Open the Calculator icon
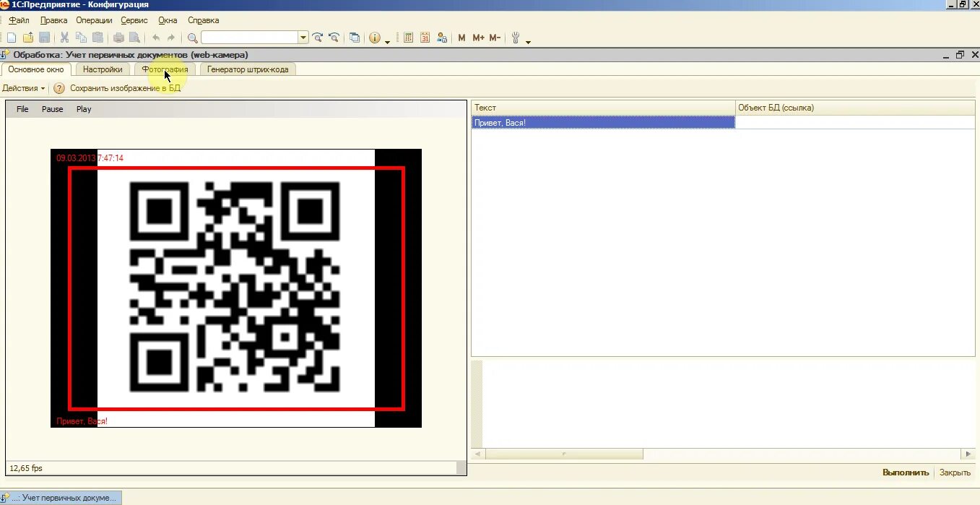Screen dimensions: 980x505 tap(409, 38)
